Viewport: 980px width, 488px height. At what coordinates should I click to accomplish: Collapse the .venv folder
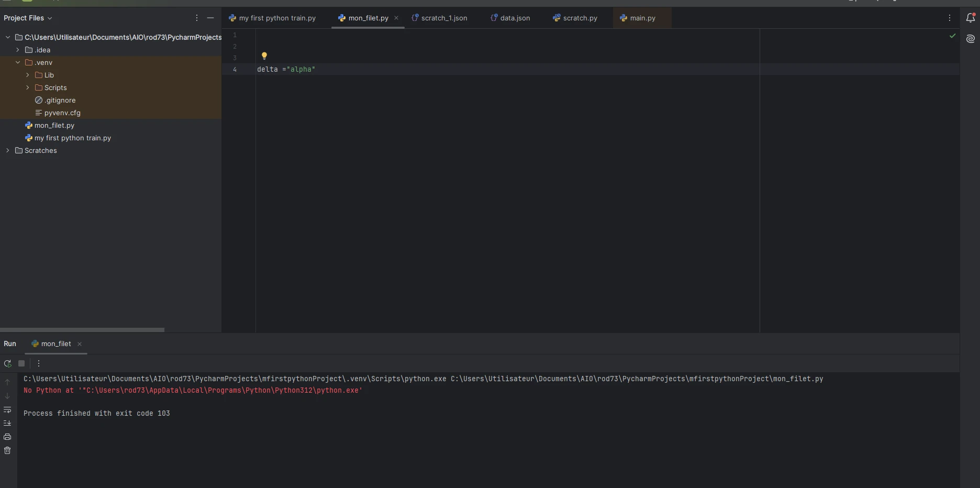18,62
